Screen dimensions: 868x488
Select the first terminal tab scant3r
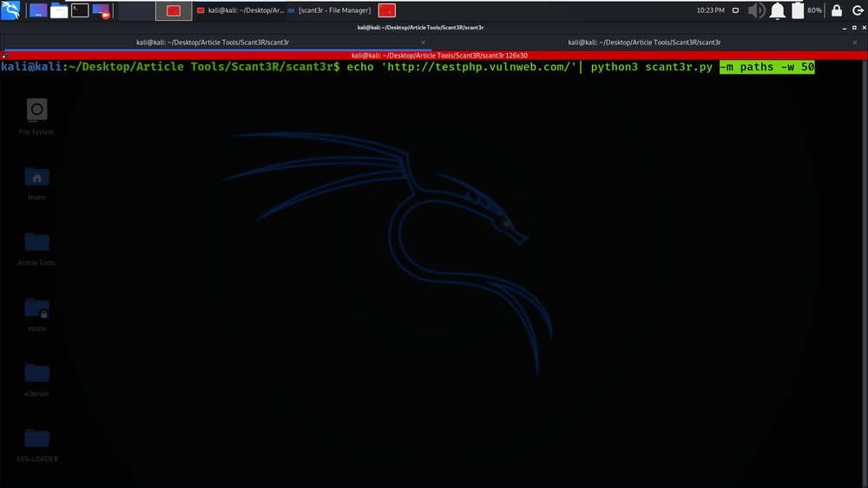pos(213,42)
